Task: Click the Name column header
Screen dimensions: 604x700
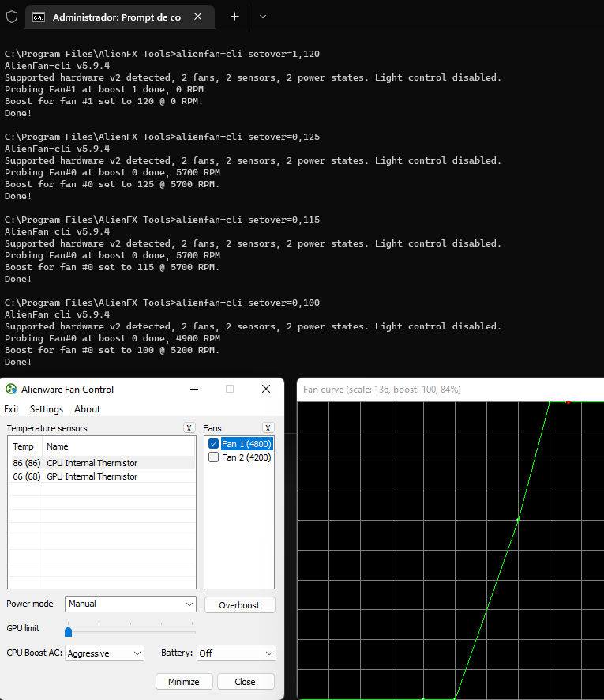Action: click(x=118, y=446)
